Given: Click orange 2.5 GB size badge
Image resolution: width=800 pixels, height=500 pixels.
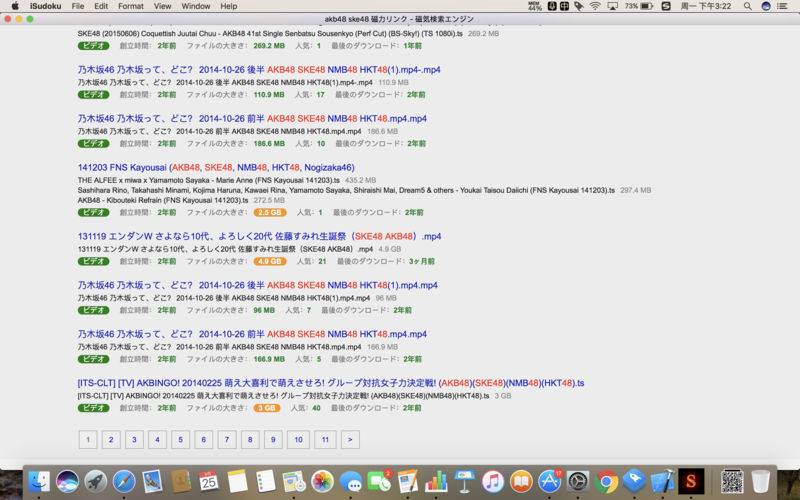Looking at the screenshot, I should (x=269, y=212).
